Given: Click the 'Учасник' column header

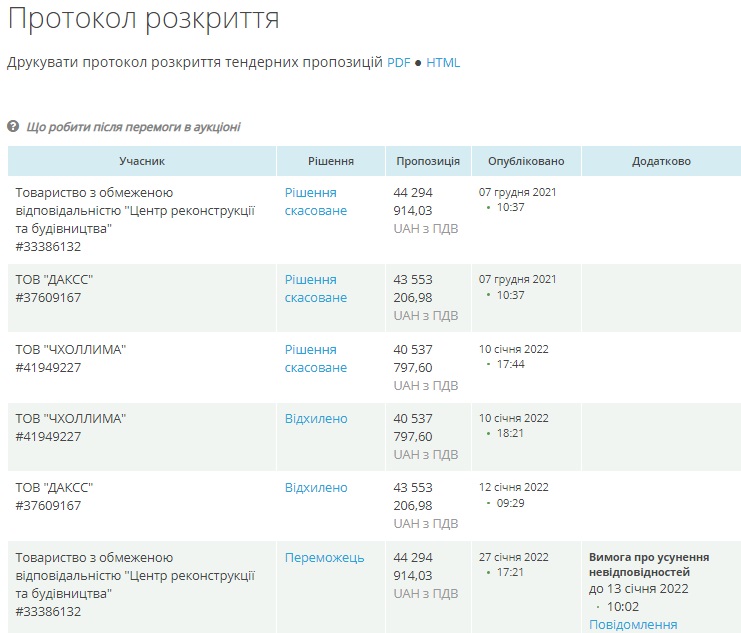Looking at the screenshot, I should tap(142, 161).
